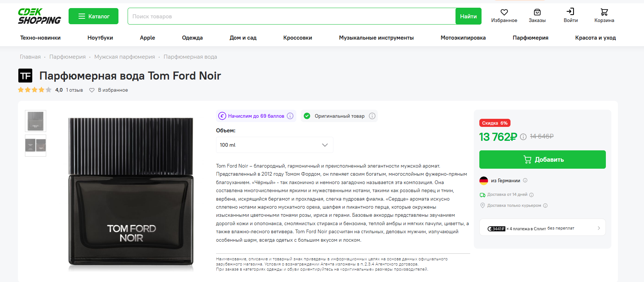Show info about bonus points
Image resolution: width=644 pixels, height=282 pixels.
(290, 116)
